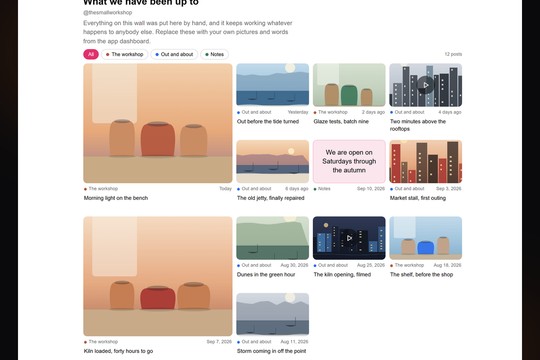Click The workshop tag under Glaze tests
The image size is (540, 360).
(x=331, y=112)
